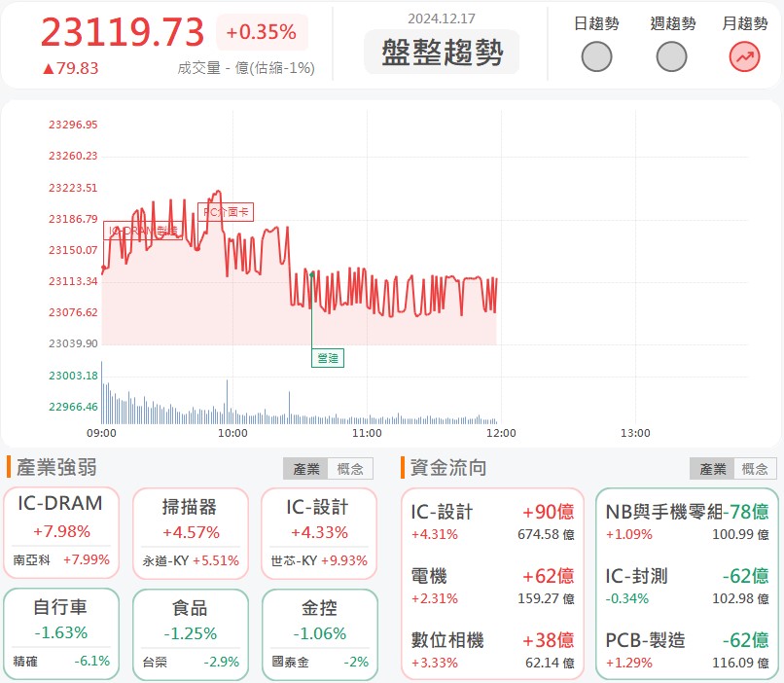This screenshot has width=784, height=683.
Task: Click index value 23119.73
Action: point(123,32)
